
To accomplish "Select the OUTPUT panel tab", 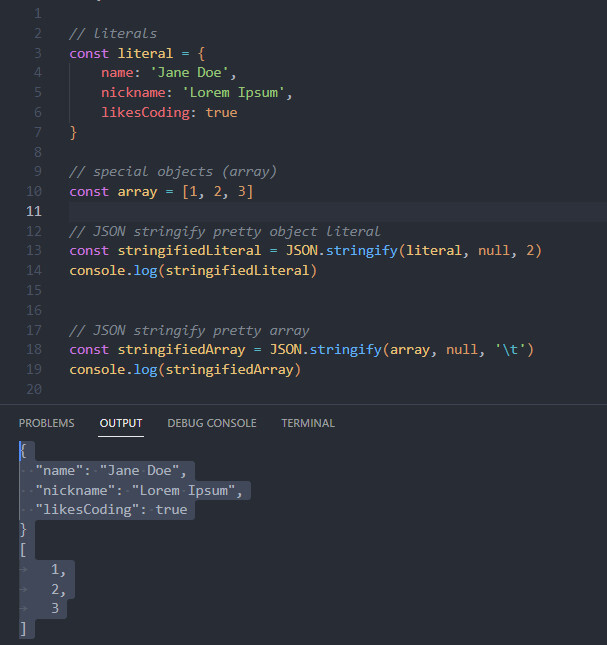I will (121, 423).
